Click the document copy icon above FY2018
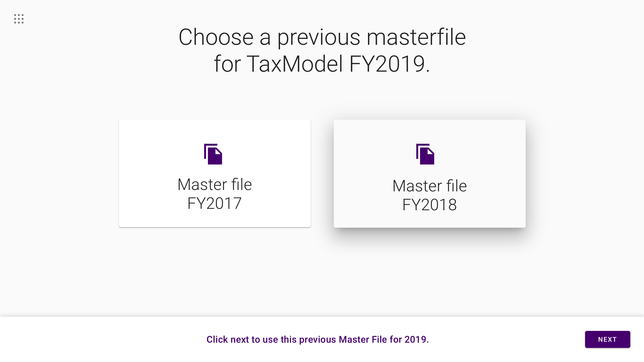This screenshot has width=644, height=362. click(425, 154)
